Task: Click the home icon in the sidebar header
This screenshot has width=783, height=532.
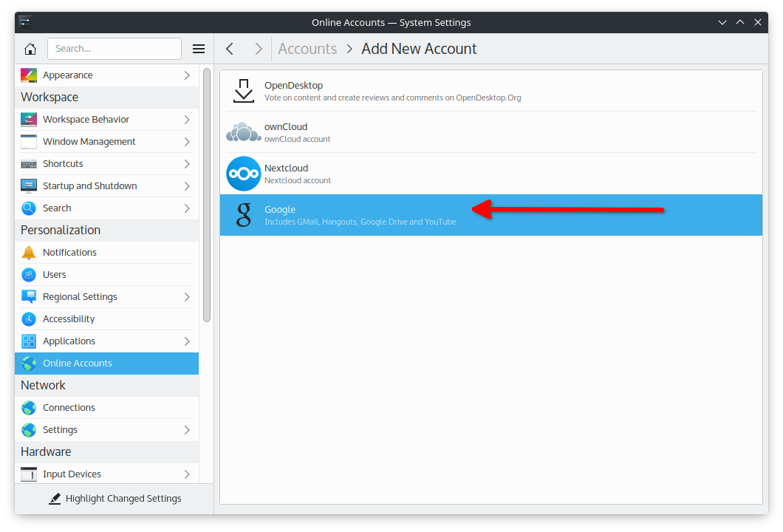Action: point(30,49)
